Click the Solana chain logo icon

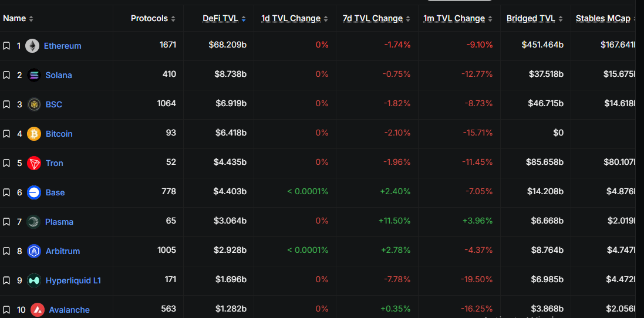[34, 75]
